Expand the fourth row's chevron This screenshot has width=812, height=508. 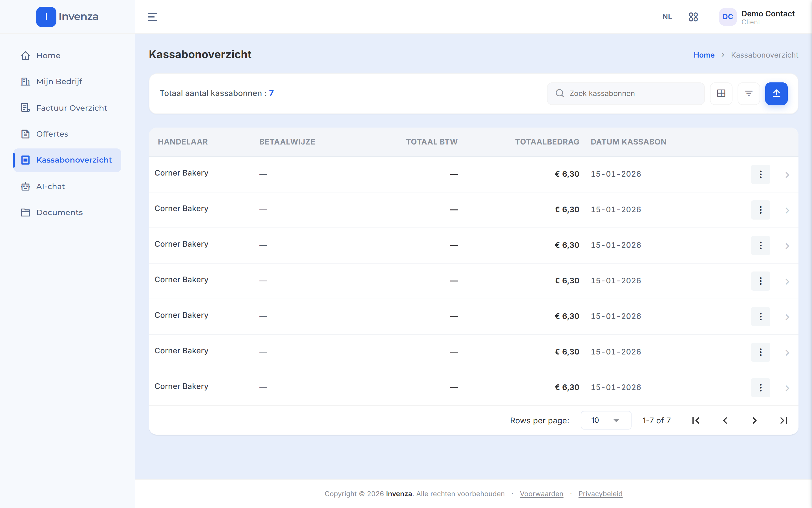[787, 282]
